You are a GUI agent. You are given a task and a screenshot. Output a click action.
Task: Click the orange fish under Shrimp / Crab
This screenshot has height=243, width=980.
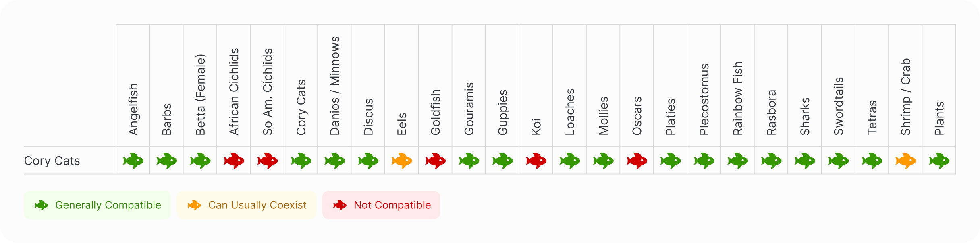[x=905, y=161]
